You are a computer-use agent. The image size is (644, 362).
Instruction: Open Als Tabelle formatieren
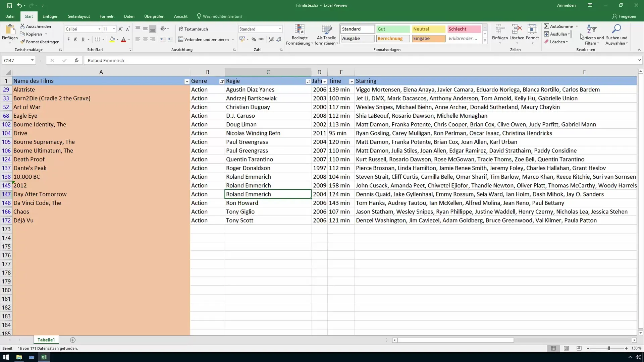tap(326, 35)
